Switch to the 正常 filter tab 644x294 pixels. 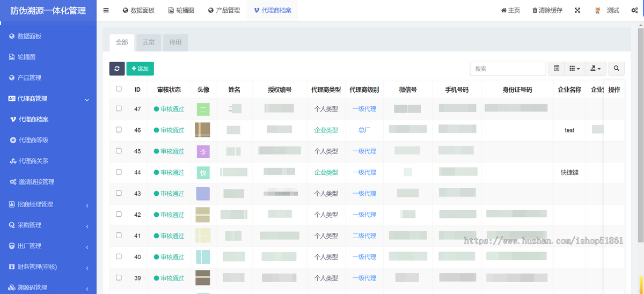149,42
